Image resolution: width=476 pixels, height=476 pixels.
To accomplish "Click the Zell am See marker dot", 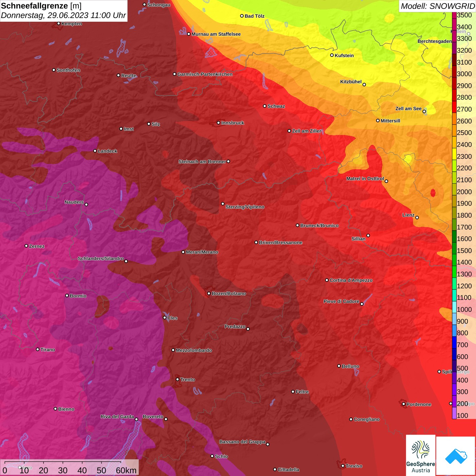I will point(424,112).
